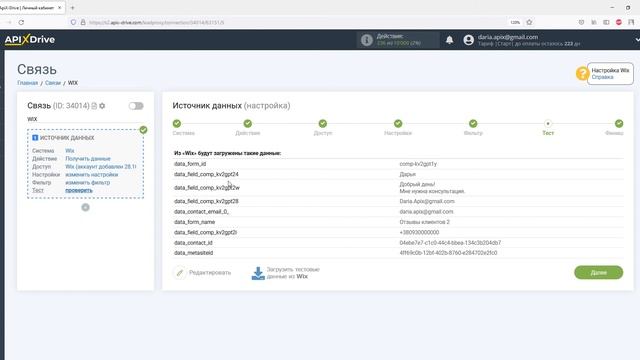Open Главная breadcrumb link
The height and width of the screenshot is (360, 640).
click(27, 83)
